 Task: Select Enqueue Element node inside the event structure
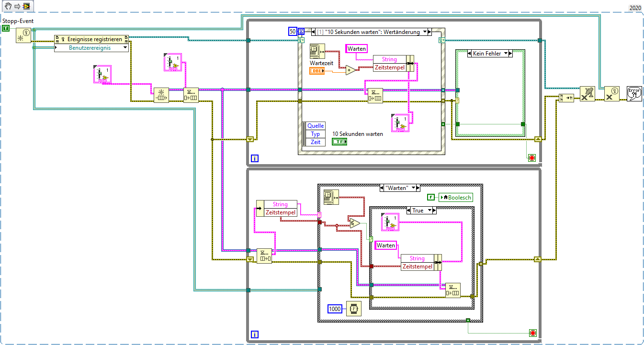375,95
